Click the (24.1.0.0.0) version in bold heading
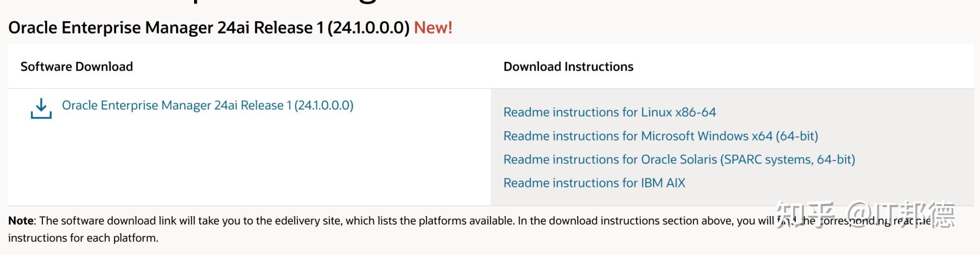 click(368, 27)
